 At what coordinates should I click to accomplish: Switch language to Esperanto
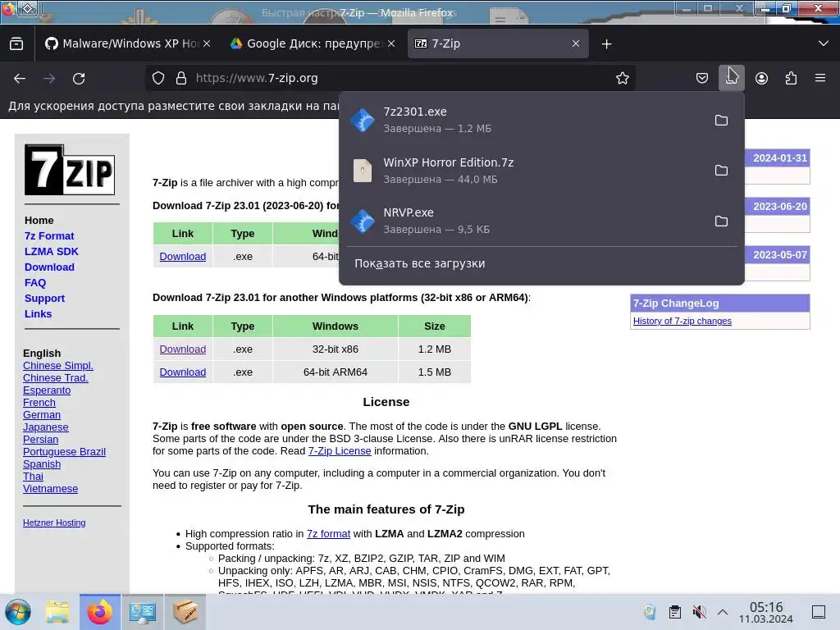tap(47, 390)
